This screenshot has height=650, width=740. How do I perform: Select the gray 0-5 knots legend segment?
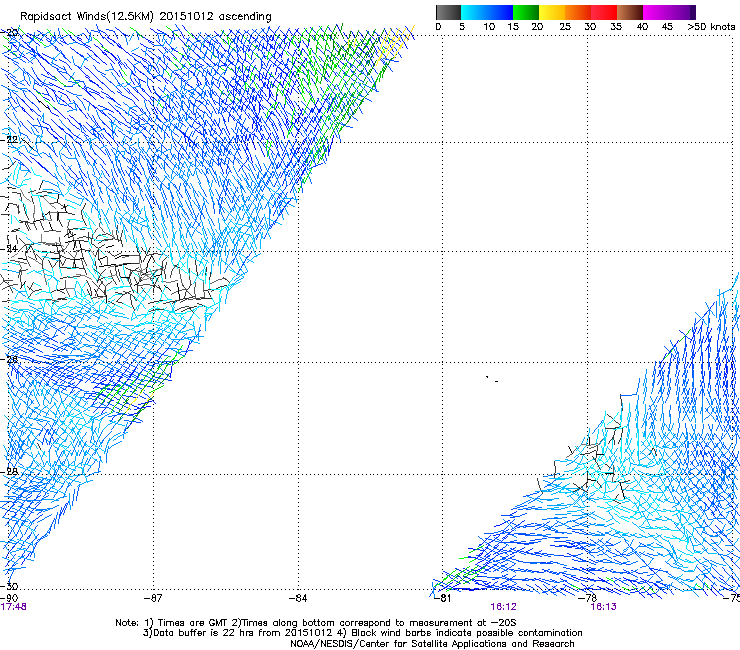[x=448, y=12]
